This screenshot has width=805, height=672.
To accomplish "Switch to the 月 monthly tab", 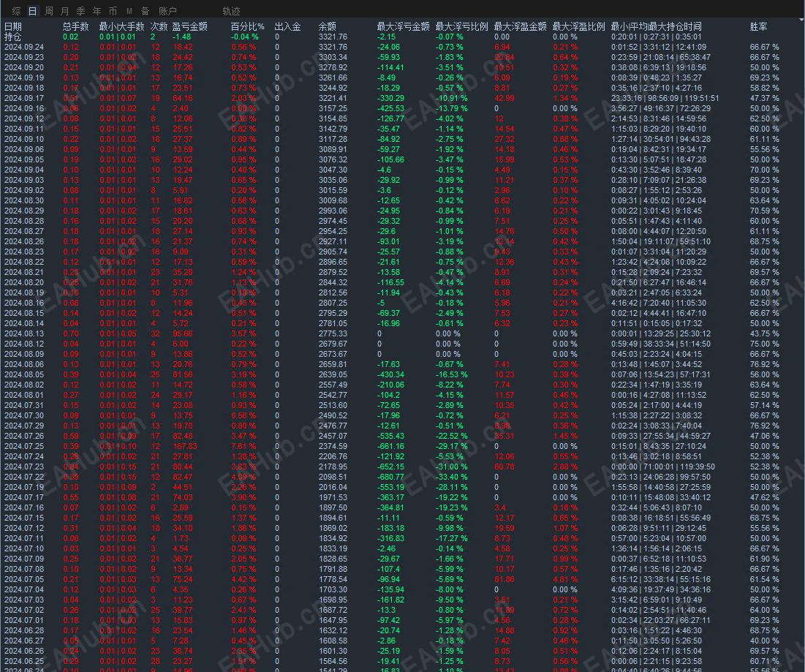I will click(x=64, y=11).
